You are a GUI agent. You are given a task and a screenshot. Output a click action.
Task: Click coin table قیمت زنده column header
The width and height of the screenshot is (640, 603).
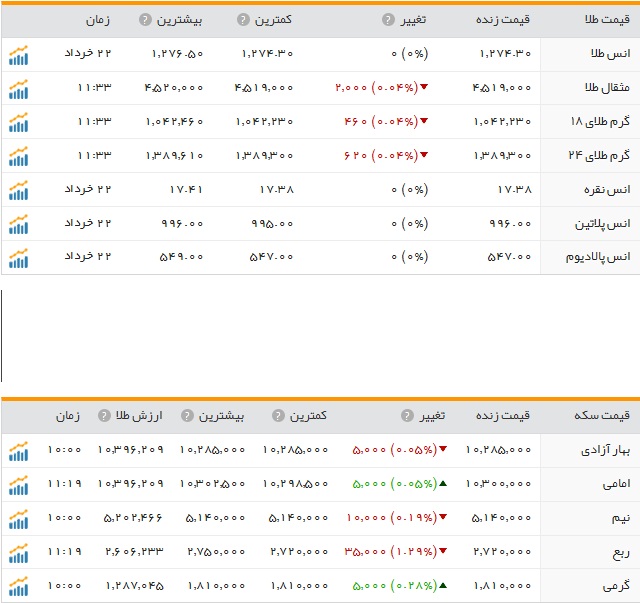(503, 416)
